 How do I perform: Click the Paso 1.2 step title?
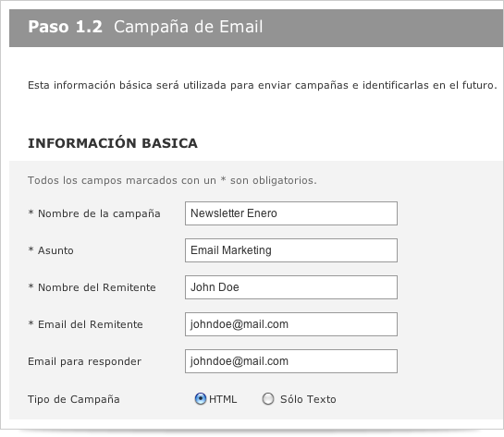pos(66,27)
